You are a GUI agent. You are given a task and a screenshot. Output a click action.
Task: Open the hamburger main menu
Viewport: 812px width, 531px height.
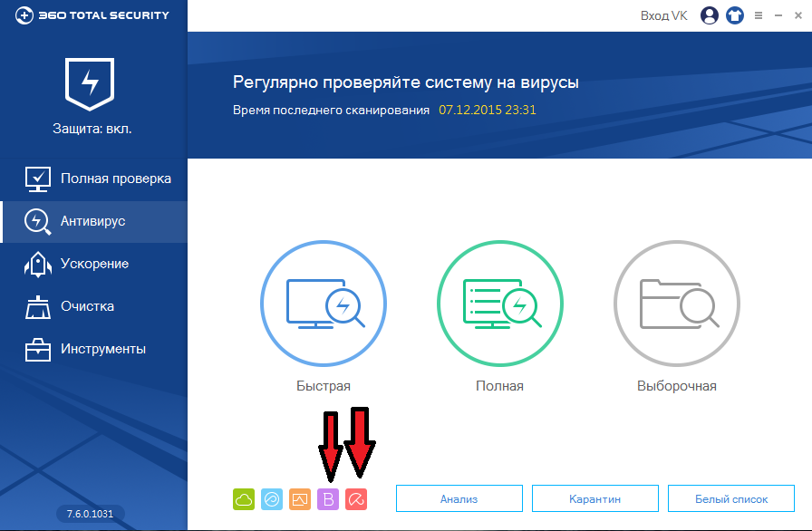point(759,15)
